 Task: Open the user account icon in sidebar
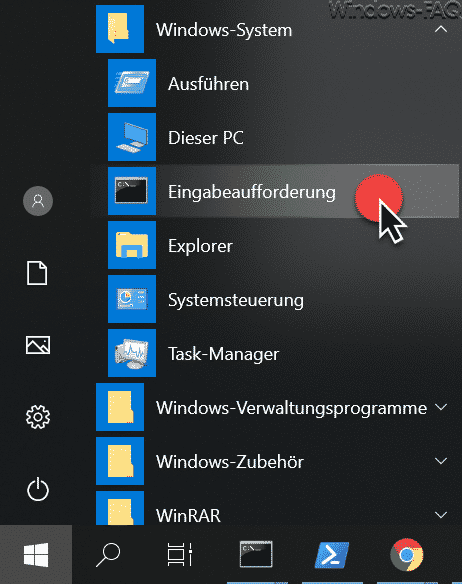(x=38, y=201)
